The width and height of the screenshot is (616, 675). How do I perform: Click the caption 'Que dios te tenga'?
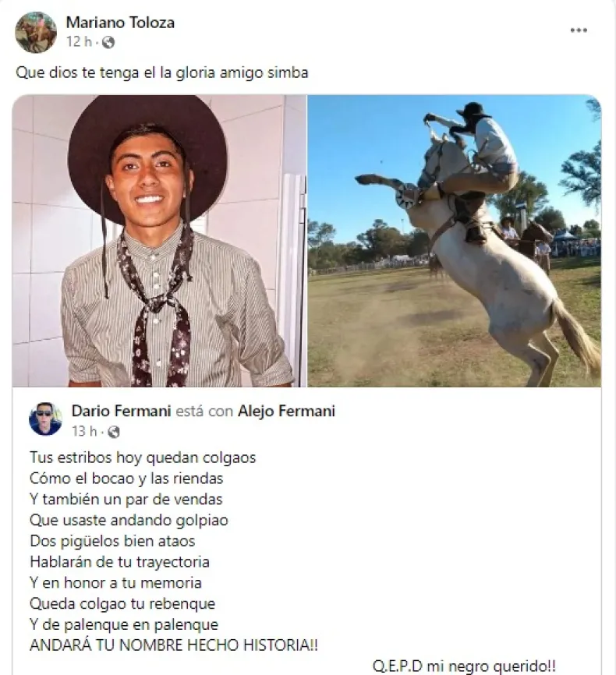(x=77, y=72)
